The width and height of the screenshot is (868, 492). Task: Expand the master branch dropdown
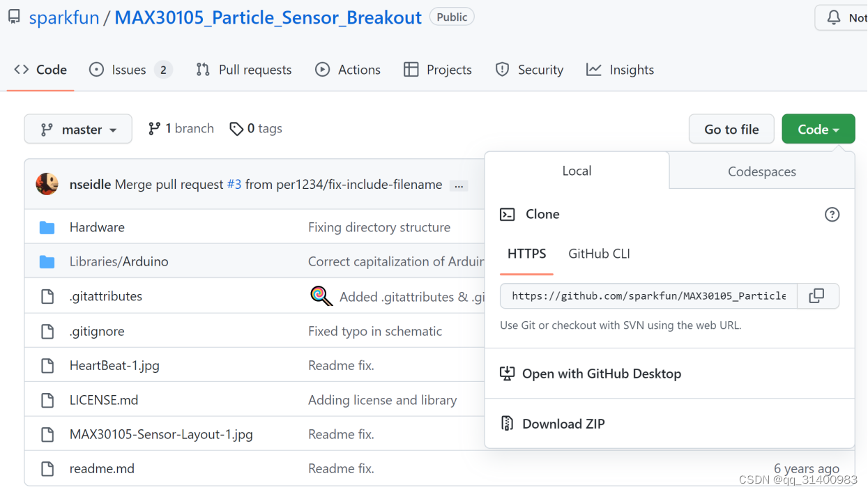point(78,129)
